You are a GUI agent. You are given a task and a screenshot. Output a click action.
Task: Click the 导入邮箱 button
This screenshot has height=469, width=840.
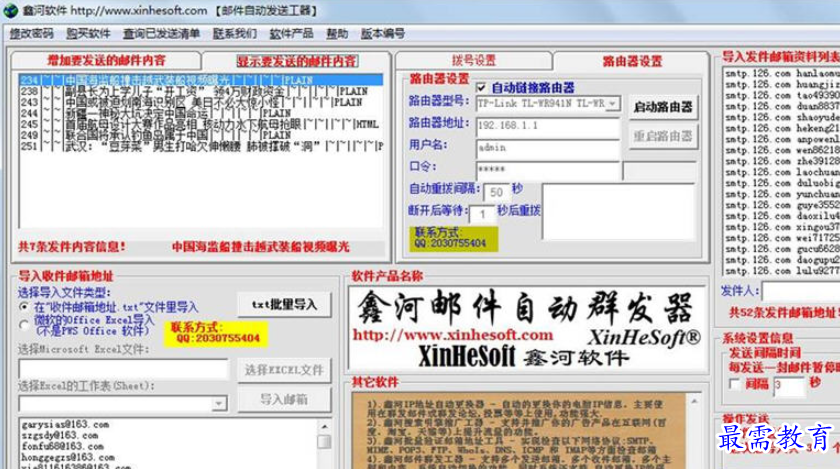(x=284, y=399)
